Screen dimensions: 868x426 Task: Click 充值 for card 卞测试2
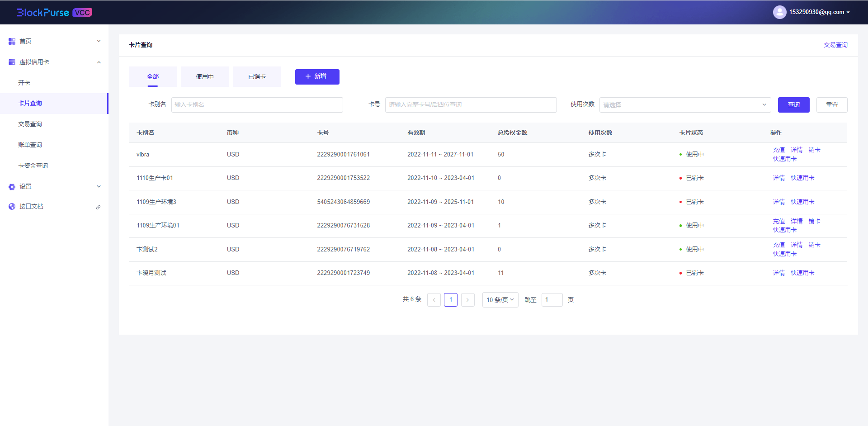click(779, 245)
